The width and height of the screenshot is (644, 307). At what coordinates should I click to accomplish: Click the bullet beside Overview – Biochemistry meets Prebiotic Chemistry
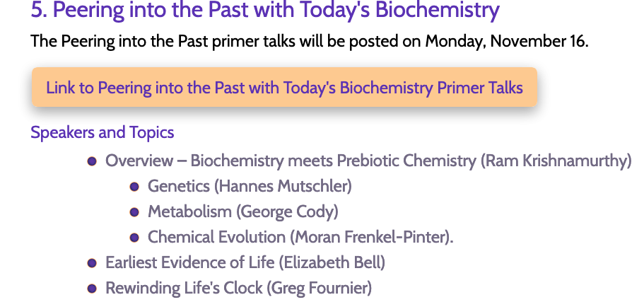92,161
